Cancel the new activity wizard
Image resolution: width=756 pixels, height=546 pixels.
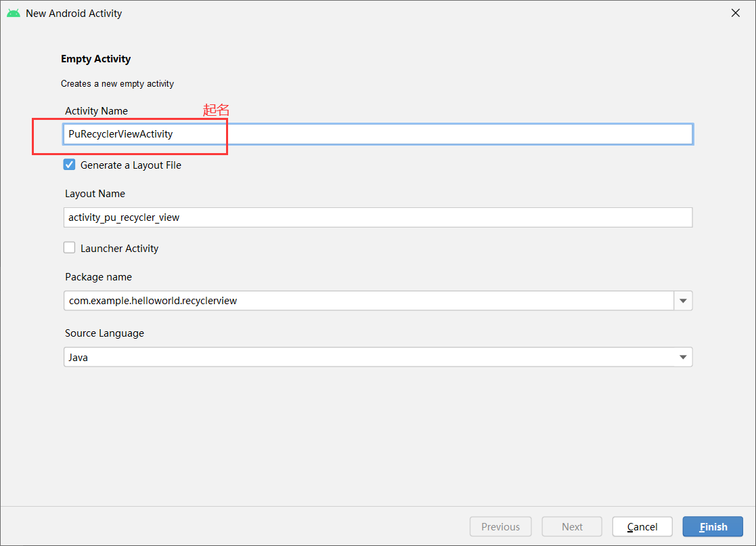tap(642, 526)
